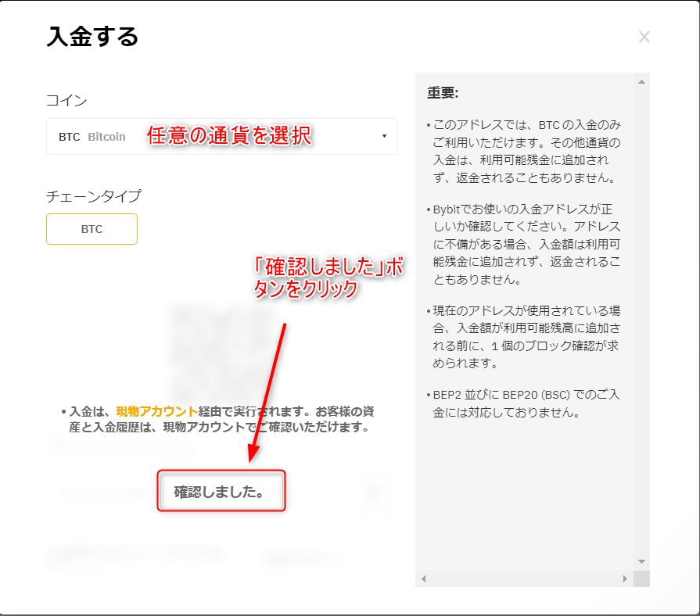This screenshot has height=616, width=700.
Task: Select the BTC chain type option
Action: point(92,229)
